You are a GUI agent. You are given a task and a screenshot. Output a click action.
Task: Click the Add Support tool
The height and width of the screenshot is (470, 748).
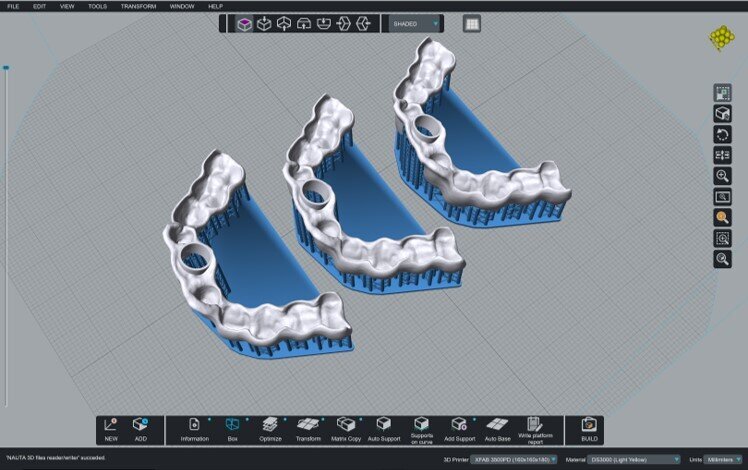(x=459, y=425)
